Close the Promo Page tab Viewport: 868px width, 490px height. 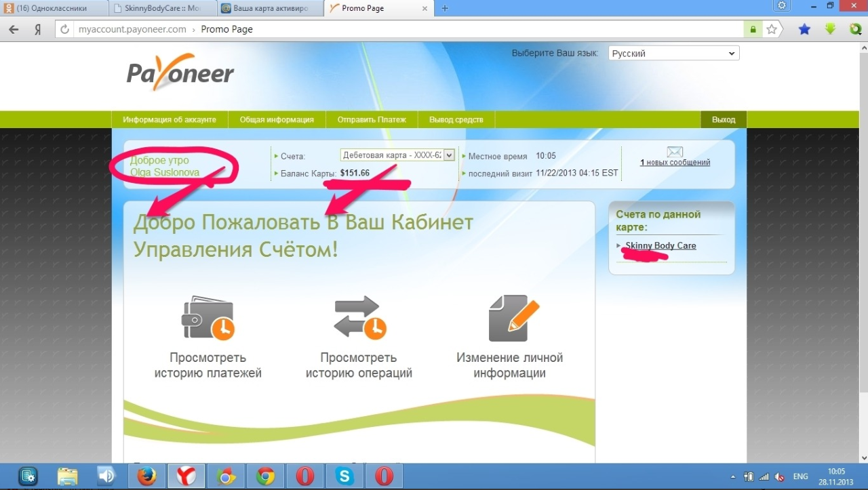tap(425, 9)
